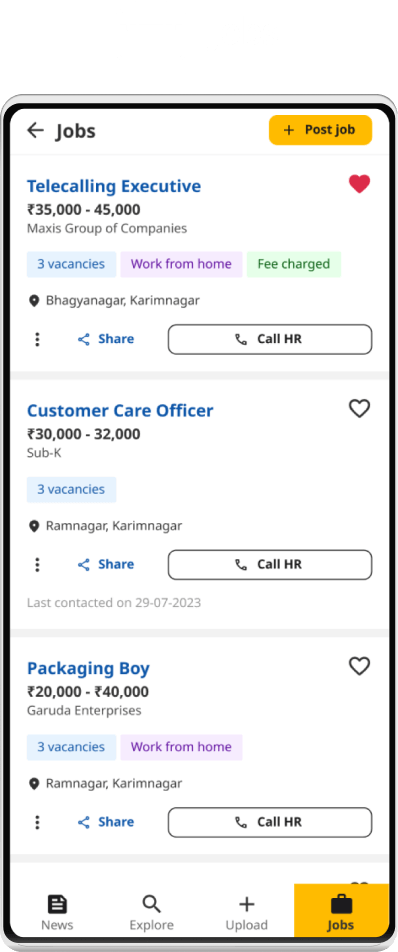398x952 pixels.
Task: Open the Explore tab
Action: coord(152,912)
